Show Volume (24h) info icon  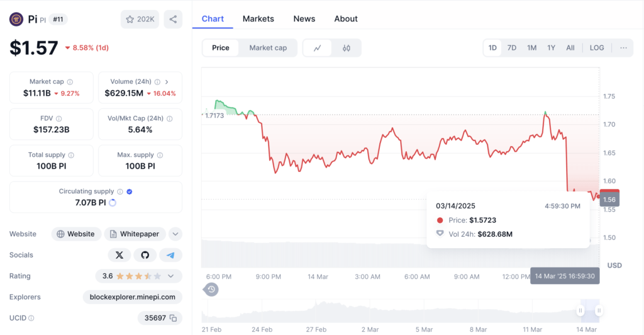coord(157,82)
